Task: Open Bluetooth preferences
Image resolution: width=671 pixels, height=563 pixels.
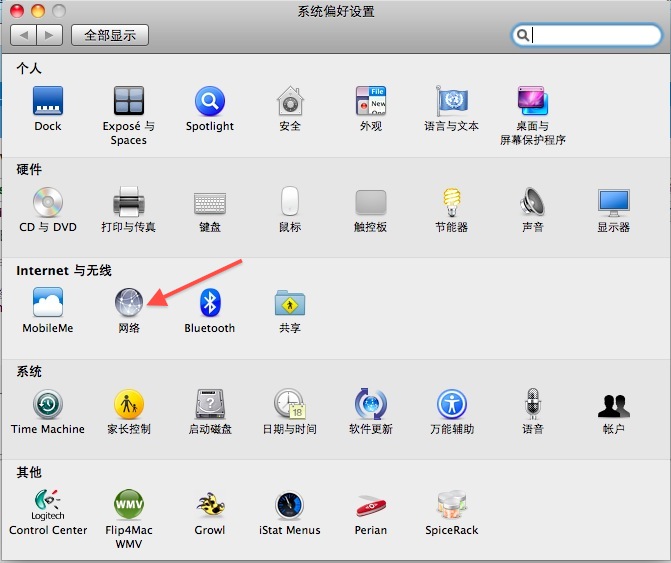Action: tap(209, 303)
